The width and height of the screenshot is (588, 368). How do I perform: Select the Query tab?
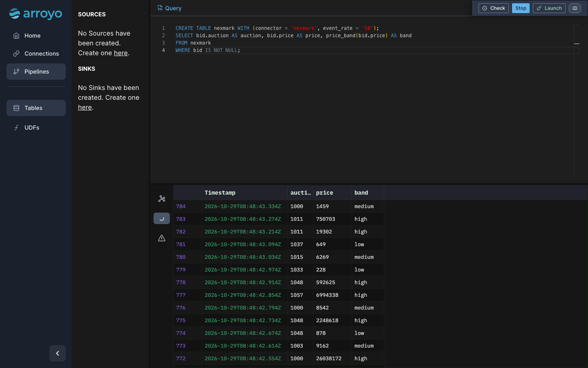coord(169,8)
